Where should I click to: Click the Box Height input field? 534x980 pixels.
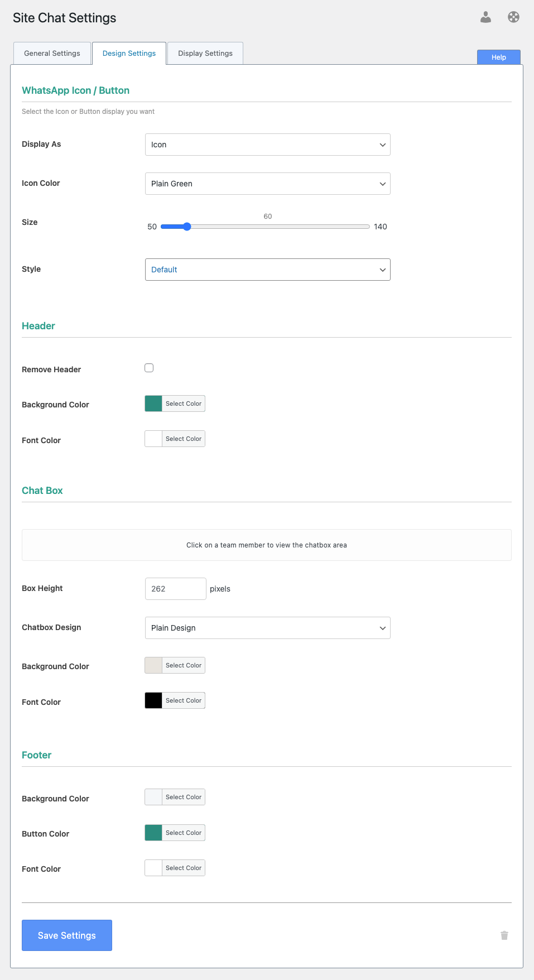pos(176,589)
